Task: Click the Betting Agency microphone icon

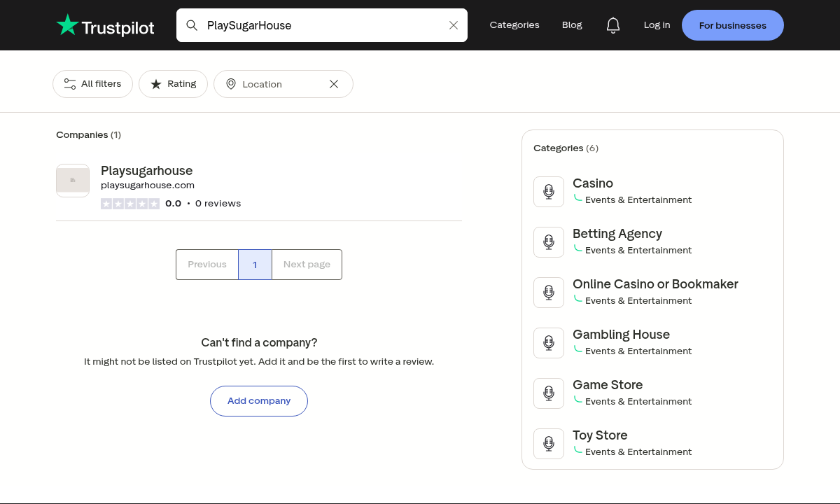Action: coord(549,242)
